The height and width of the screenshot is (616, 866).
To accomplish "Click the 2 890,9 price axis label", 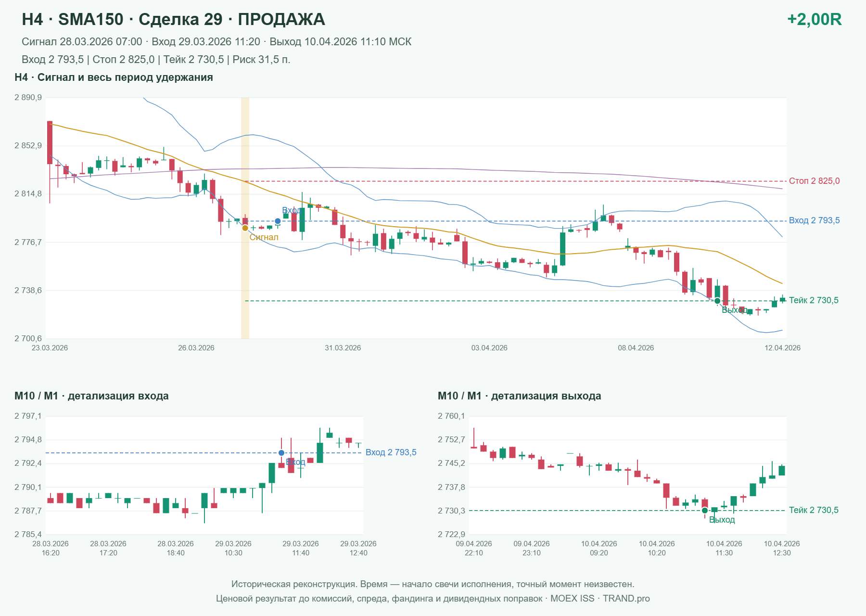I will (28, 98).
